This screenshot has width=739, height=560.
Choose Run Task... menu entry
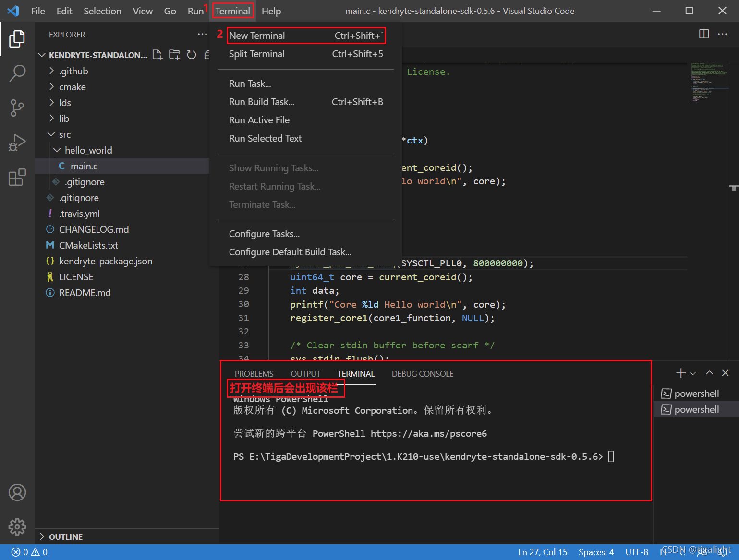pyautogui.click(x=306, y=83)
